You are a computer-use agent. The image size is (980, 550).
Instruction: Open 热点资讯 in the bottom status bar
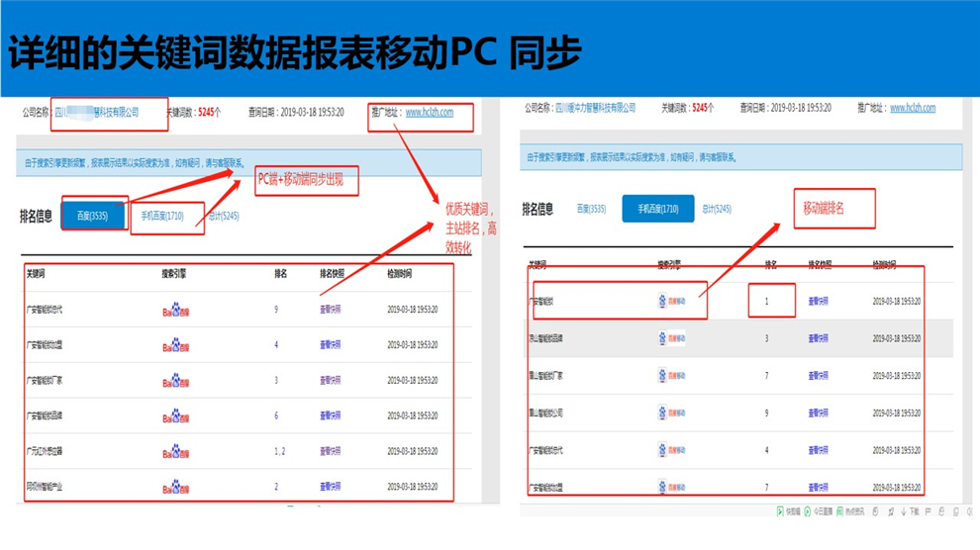[851, 511]
